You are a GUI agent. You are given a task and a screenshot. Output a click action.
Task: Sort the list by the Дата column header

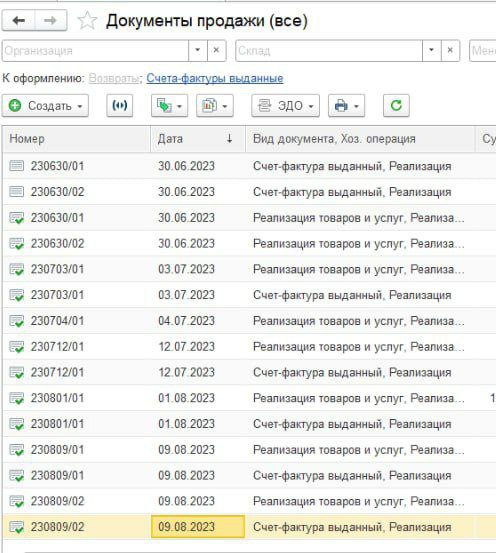pyautogui.click(x=198, y=139)
